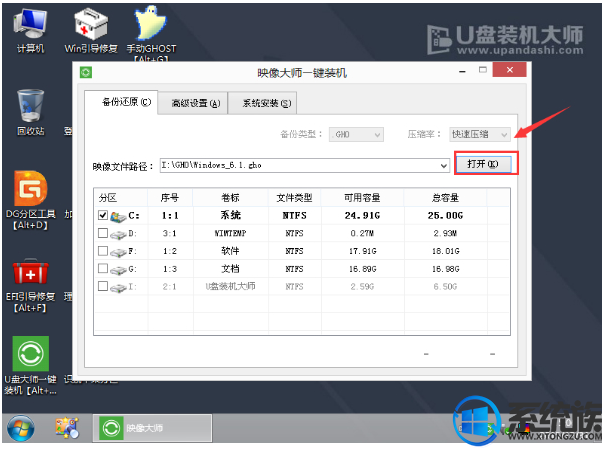
Task: Click the 总容量 column header
Action: 445,198
